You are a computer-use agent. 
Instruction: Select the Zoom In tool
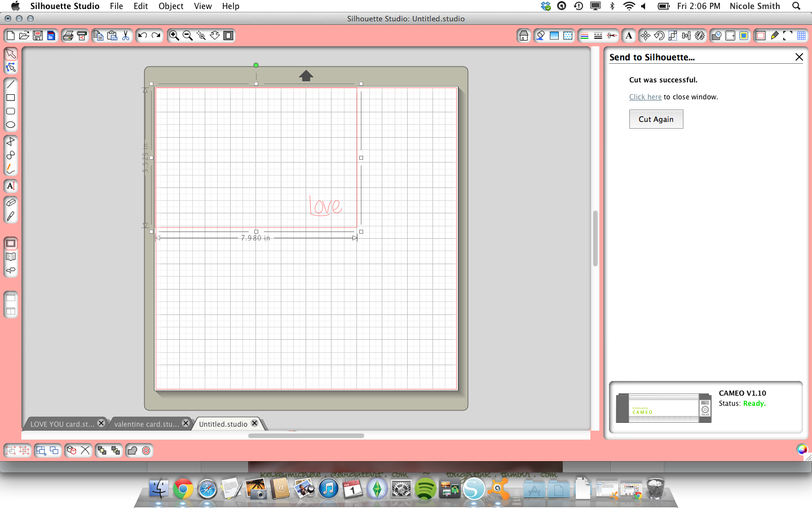point(174,36)
